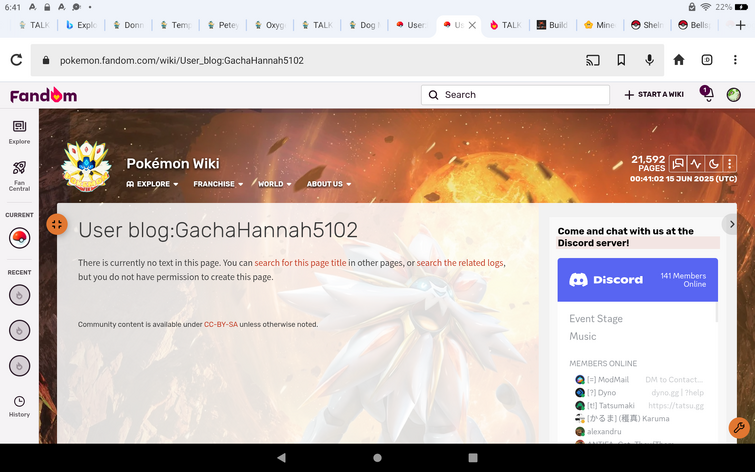The width and height of the screenshot is (755, 472).
Task: Open the tab switcher counter icon
Action: click(707, 60)
